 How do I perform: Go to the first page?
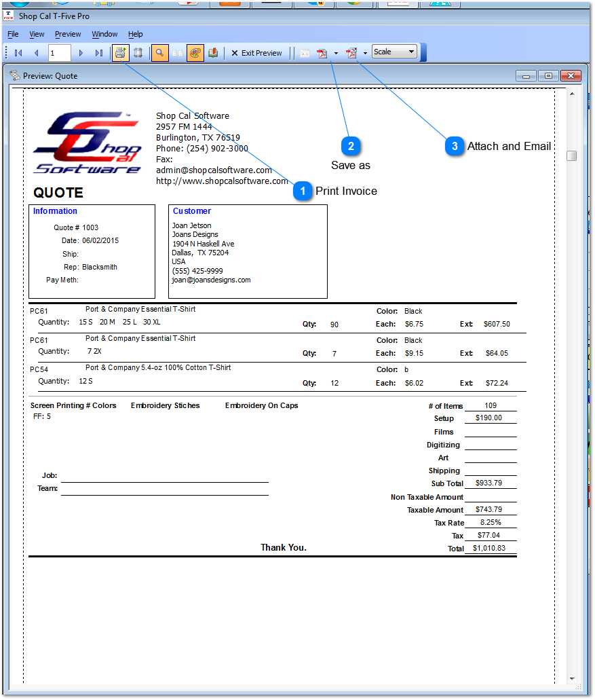(18, 53)
